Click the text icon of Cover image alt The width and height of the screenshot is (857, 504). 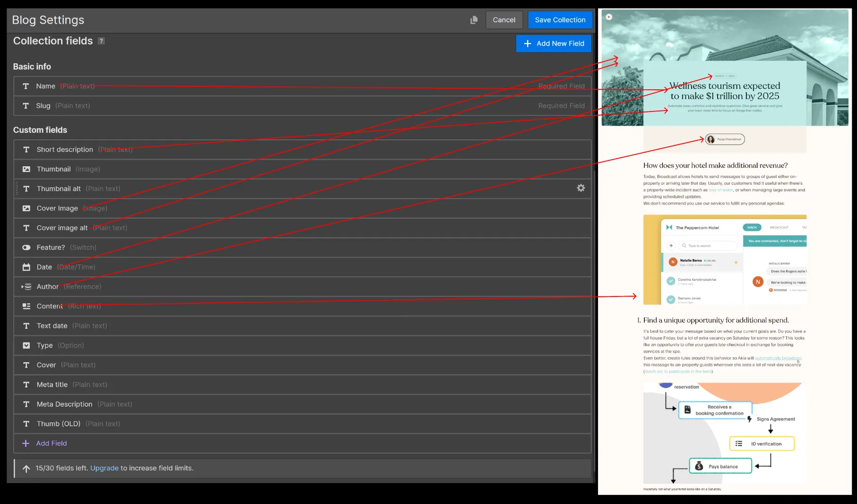[26, 228]
